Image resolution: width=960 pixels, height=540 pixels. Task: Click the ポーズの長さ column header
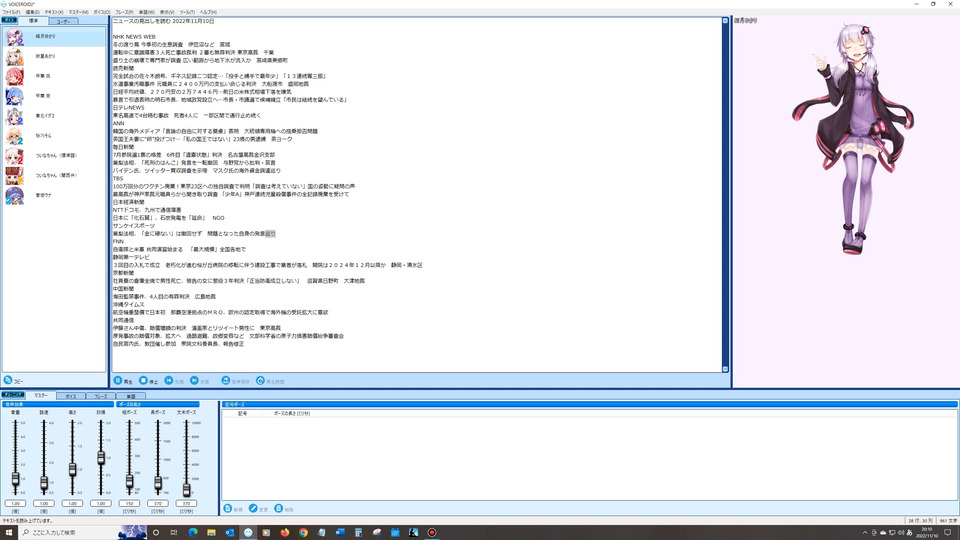(x=292, y=414)
